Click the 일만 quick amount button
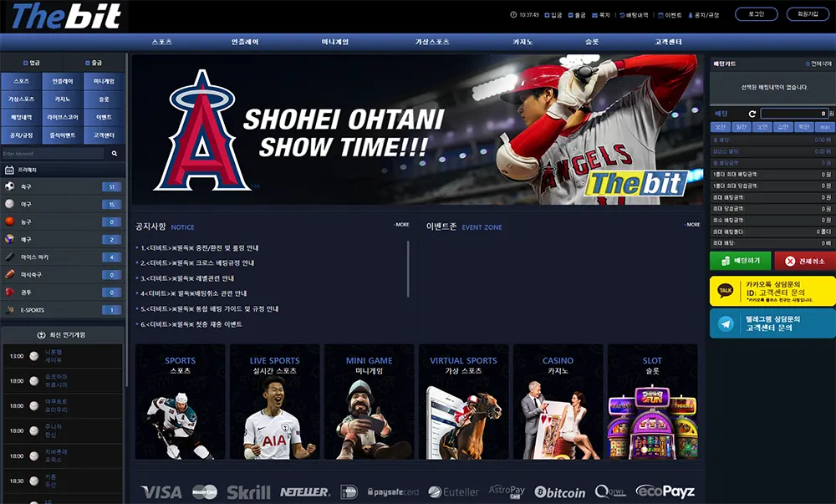This screenshot has width=836, height=504. pyautogui.click(x=741, y=127)
